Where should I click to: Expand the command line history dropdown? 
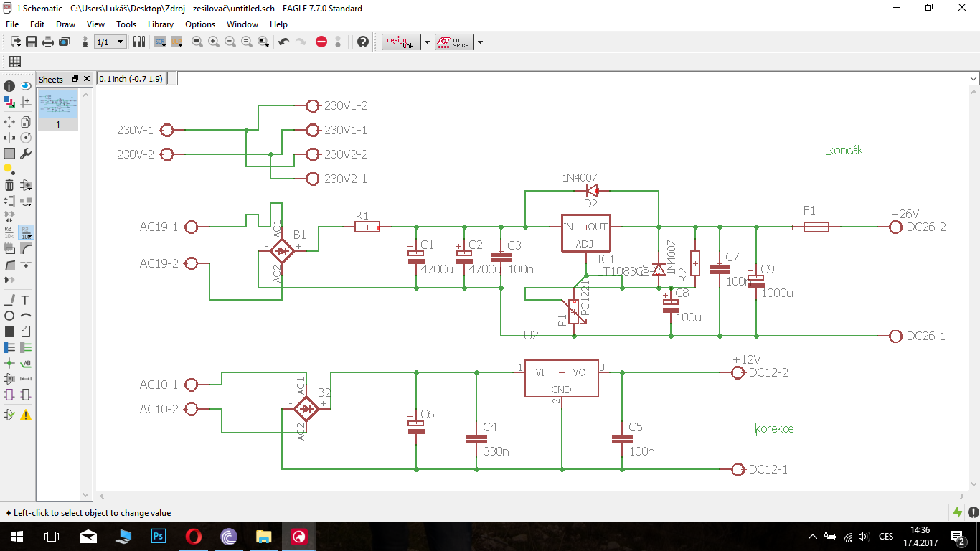point(973,79)
